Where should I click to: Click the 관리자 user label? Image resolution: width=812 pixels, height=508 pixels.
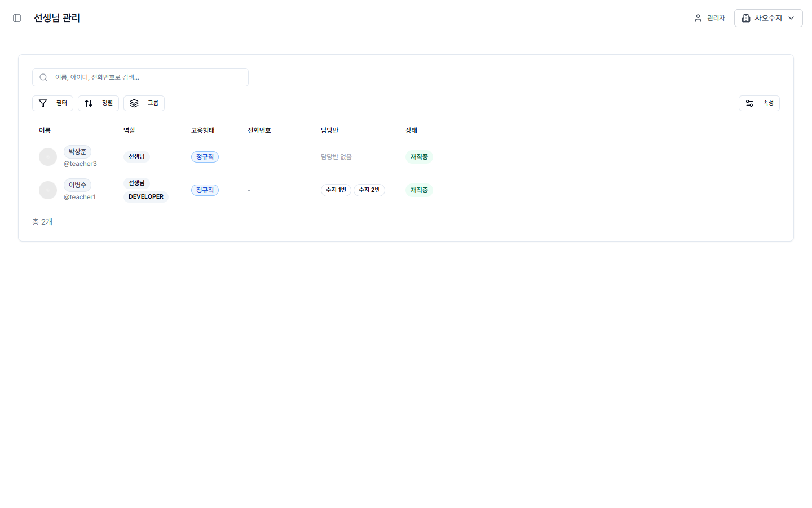tap(716, 18)
